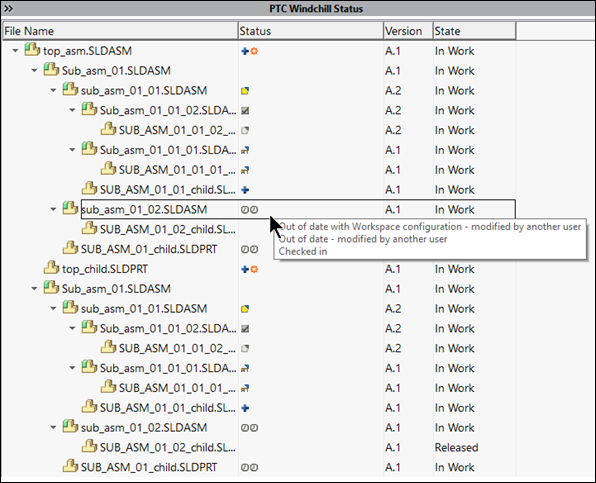The height and width of the screenshot is (483, 596).
Task: Select the second SUB_ASM_01_child.SLDPRT file name
Action: click(x=149, y=467)
